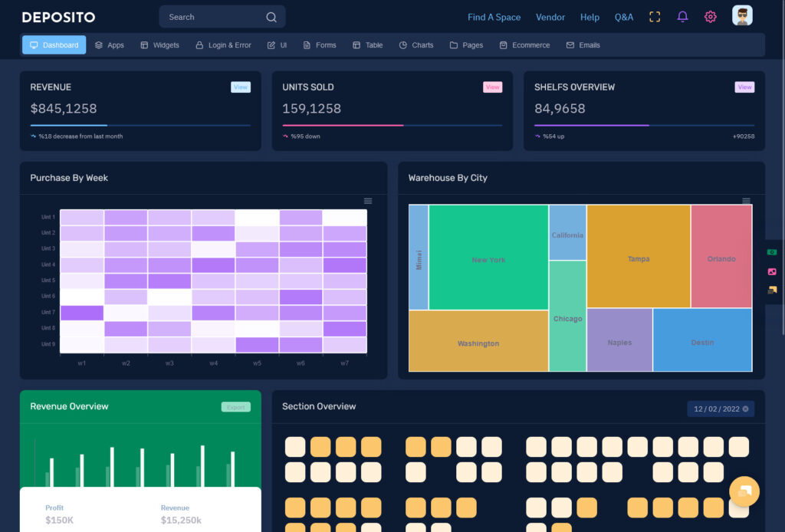Switch to the Ecommerce tab
Image resolution: width=785 pixels, height=532 pixels.
[x=524, y=44]
